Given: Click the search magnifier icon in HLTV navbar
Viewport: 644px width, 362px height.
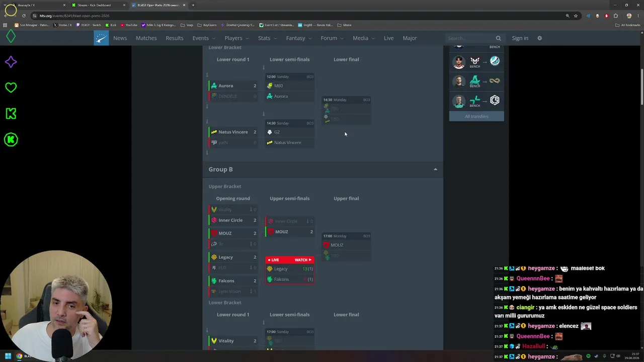Looking at the screenshot, I should pyautogui.click(x=498, y=38).
